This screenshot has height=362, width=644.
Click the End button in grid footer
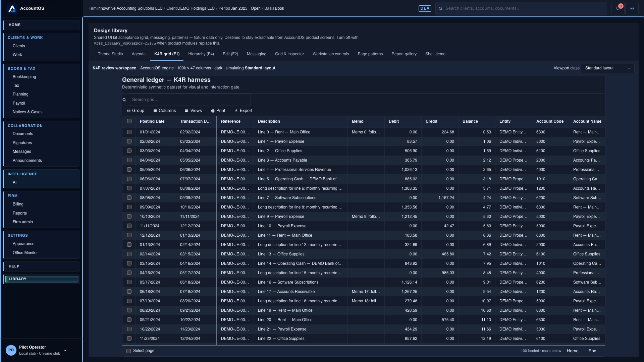[x=592, y=351]
